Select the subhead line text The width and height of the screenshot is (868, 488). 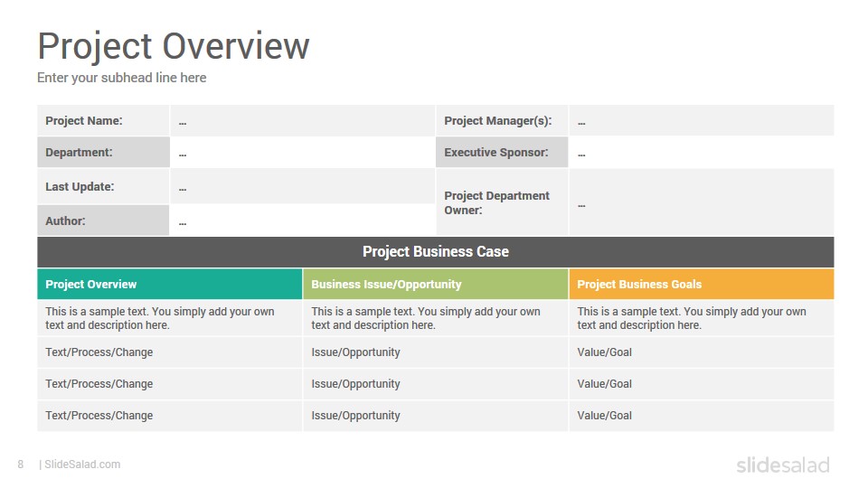pyautogui.click(x=121, y=78)
